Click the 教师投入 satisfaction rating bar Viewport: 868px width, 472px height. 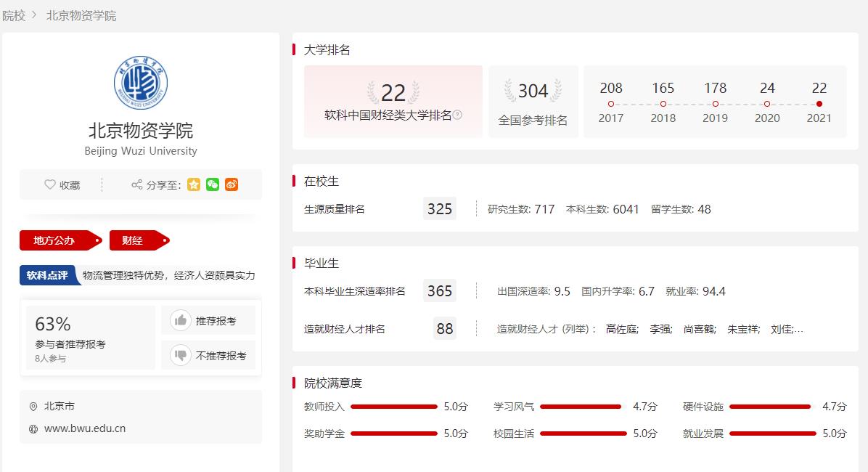pyautogui.click(x=393, y=407)
